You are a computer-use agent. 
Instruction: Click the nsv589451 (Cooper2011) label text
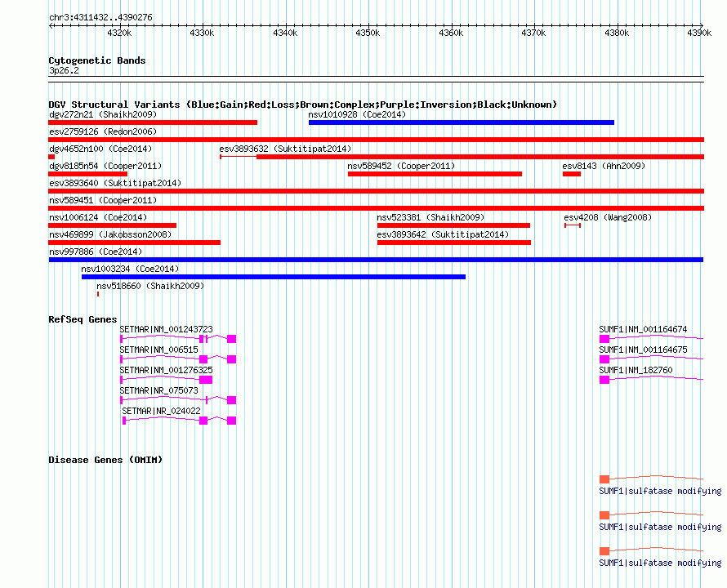coord(103,200)
